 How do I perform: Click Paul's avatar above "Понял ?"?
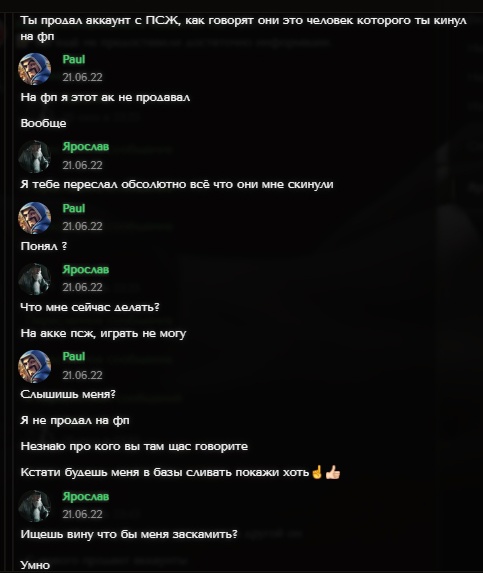[35, 218]
